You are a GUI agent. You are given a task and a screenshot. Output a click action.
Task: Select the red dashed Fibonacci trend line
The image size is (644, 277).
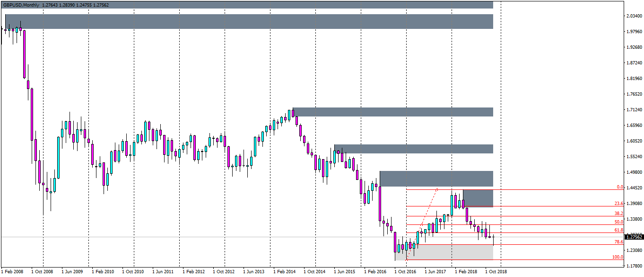point(422,223)
